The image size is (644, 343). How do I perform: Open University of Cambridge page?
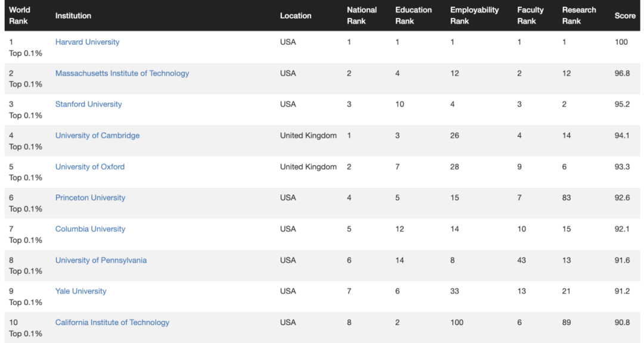click(x=97, y=136)
